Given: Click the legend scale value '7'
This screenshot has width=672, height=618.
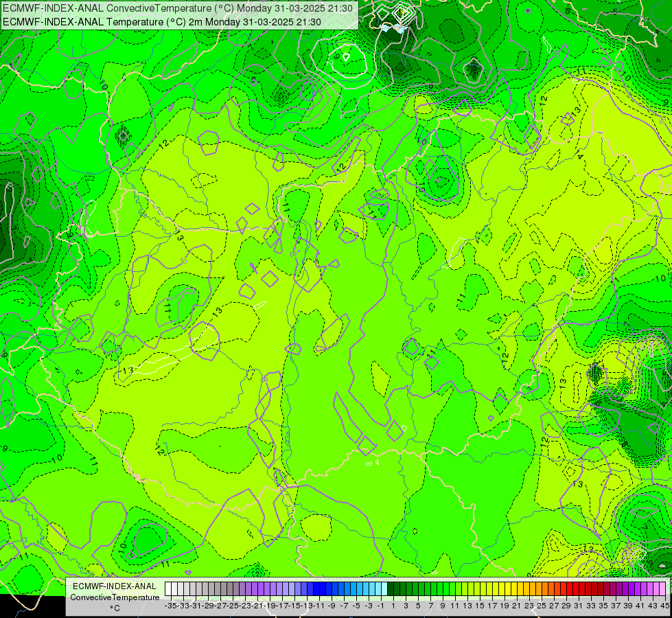Looking at the screenshot, I should (430, 606).
